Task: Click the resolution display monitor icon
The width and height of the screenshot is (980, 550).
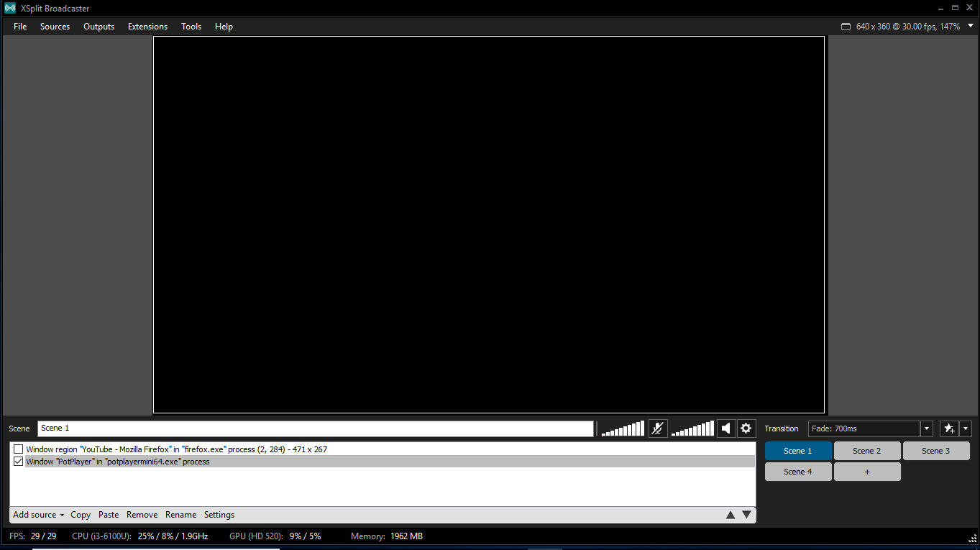Action: (846, 27)
